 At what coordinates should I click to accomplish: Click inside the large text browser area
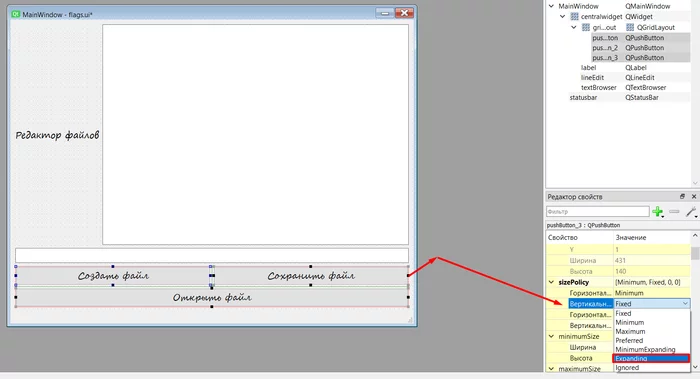tap(255, 134)
